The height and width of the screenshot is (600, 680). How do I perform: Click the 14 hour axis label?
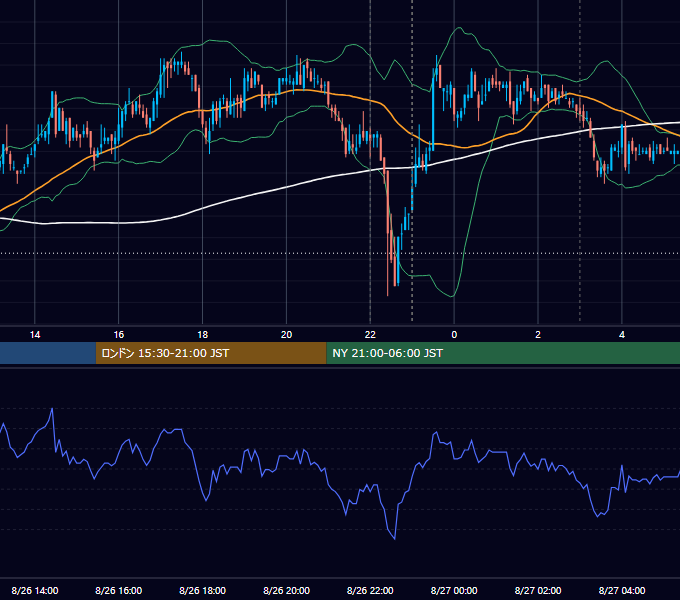(35, 335)
